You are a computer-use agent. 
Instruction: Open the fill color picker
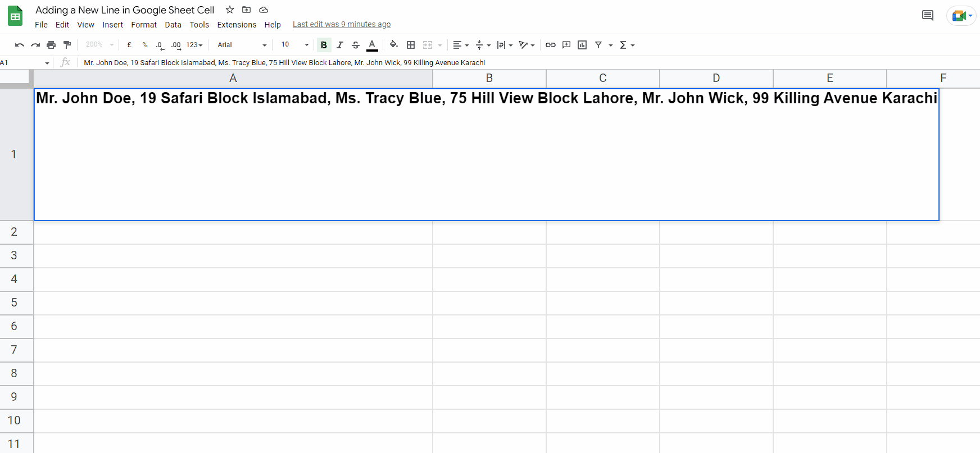(x=394, y=45)
